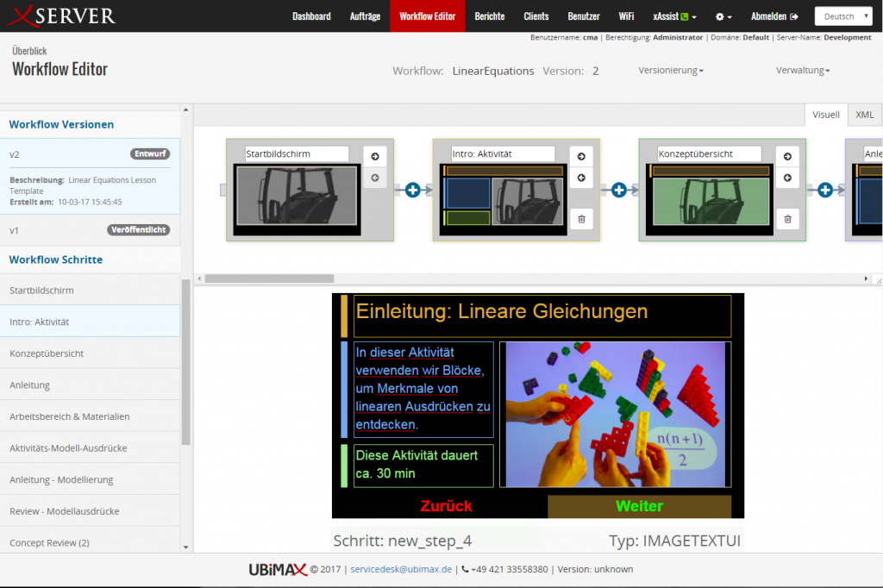Click Abmelden to log out

[x=774, y=16]
